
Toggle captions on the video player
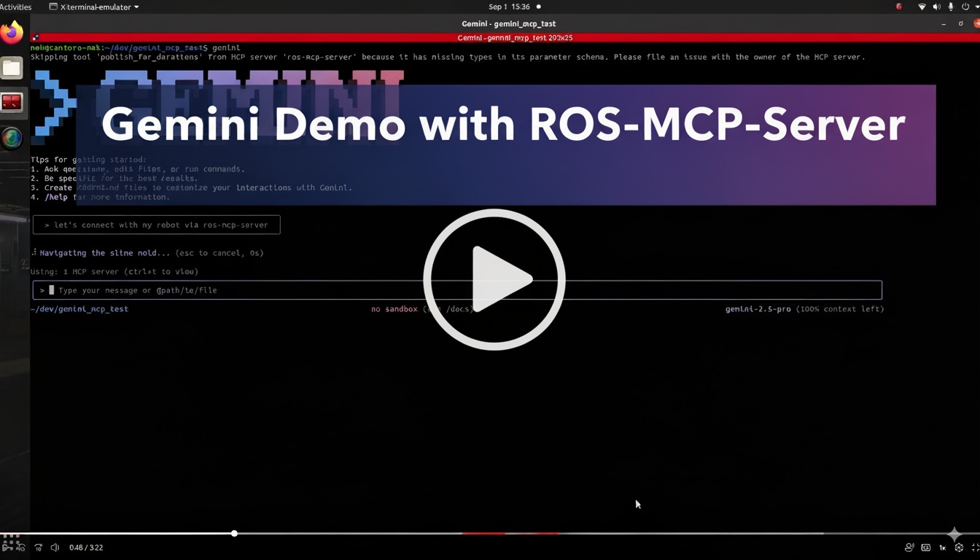tap(926, 548)
